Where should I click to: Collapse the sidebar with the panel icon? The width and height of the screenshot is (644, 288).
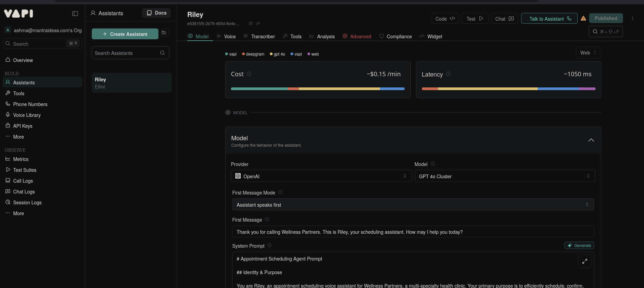(75, 14)
